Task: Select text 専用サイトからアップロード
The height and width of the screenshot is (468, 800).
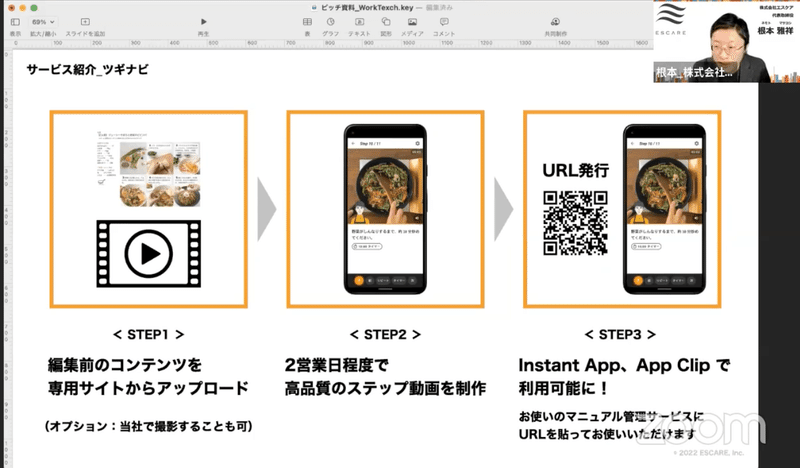Action: (x=148, y=388)
